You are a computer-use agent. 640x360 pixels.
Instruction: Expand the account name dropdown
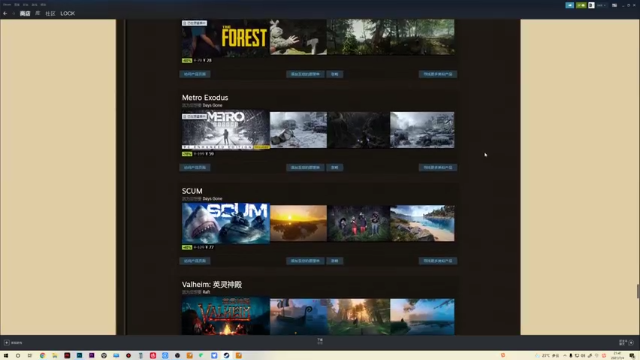click(601, 5)
